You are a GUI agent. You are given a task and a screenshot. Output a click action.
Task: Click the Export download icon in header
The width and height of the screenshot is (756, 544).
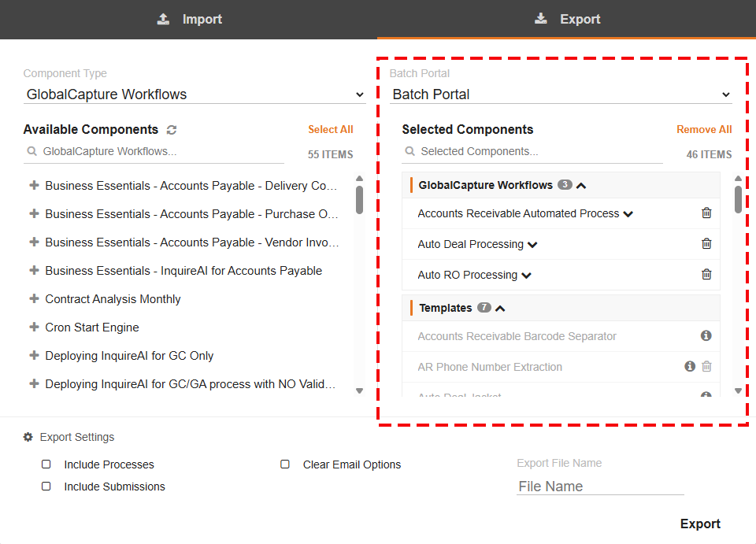coord(541,19)
